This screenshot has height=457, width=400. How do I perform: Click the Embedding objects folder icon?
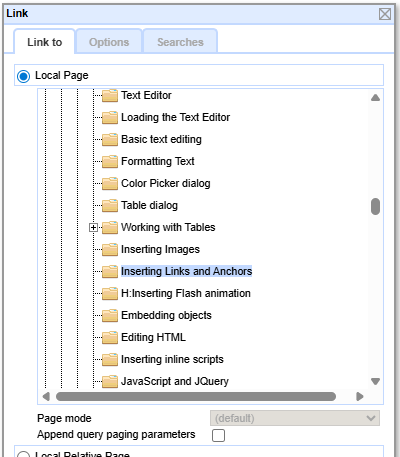tap(110, 315)
